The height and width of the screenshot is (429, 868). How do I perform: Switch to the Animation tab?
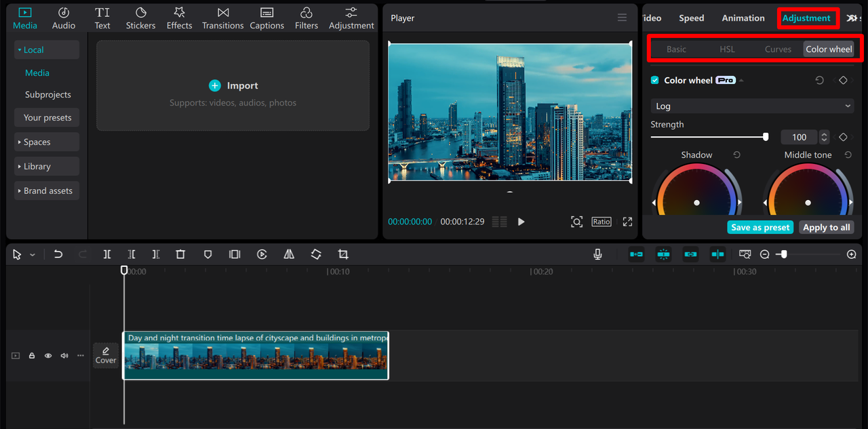click(743, 18)
